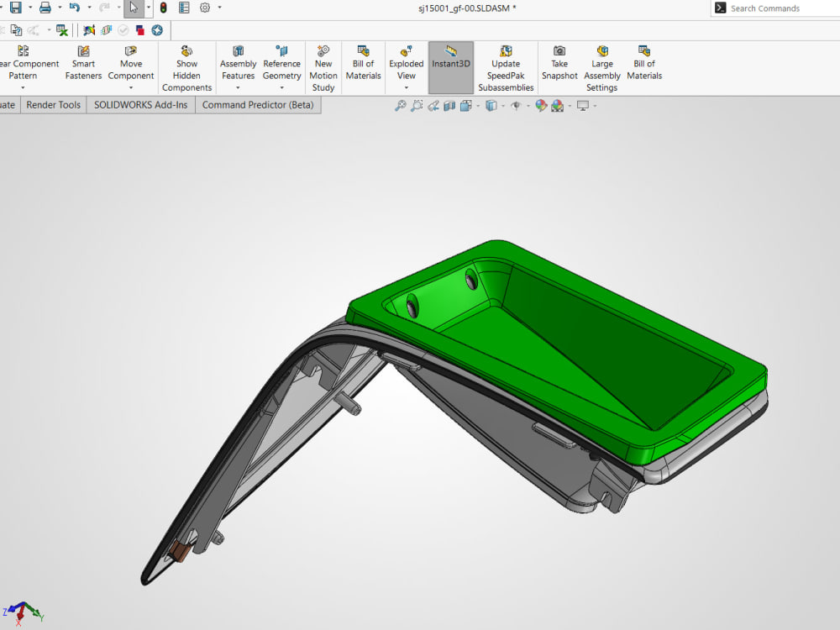Click Zoom to Fit magnifier icon
Viewport: 840px width, 630px height.
[400, 106]
